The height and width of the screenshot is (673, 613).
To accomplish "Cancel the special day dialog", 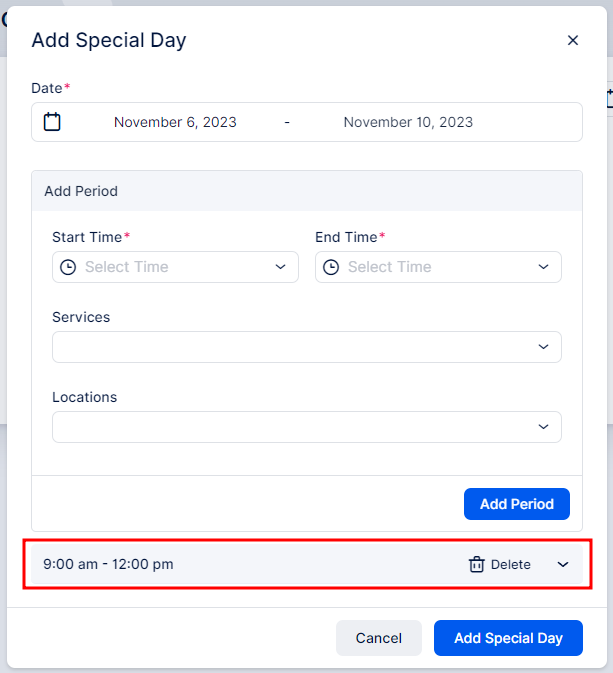I will tap(379, 638).
